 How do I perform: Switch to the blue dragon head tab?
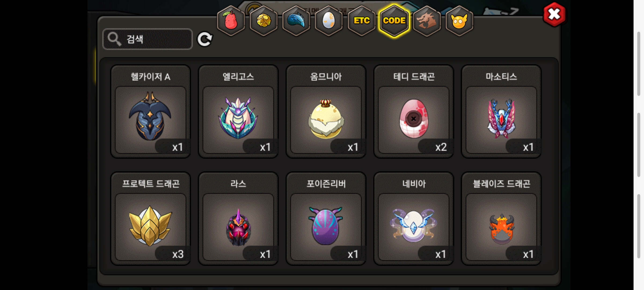(296, 21)
